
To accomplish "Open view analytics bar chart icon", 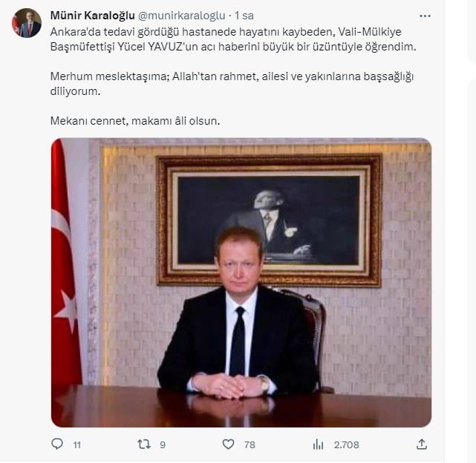I will [x=318, y=444].
